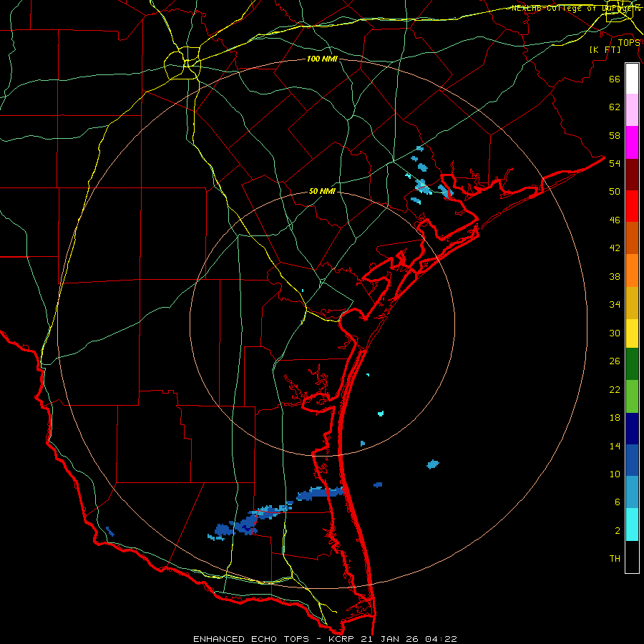Select the bright yellow legend swatch
Viewport: 644px width, 644px height.
point(632,333)
